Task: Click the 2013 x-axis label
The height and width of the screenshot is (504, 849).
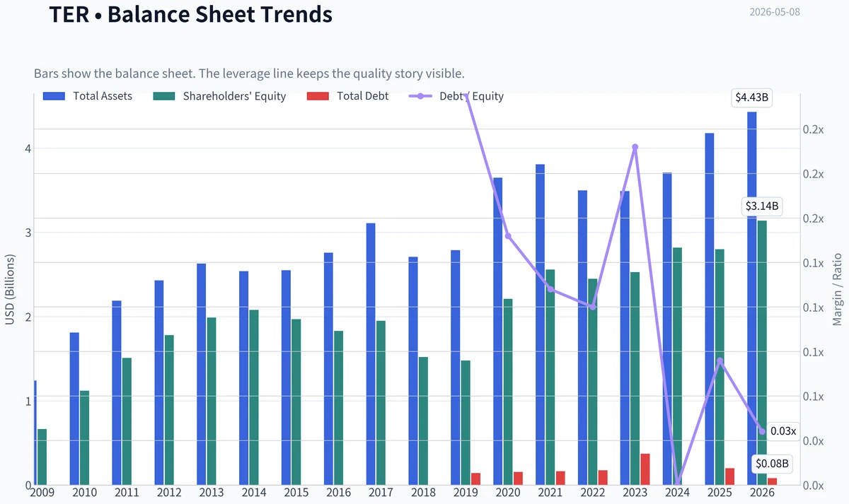Action: 212,493
